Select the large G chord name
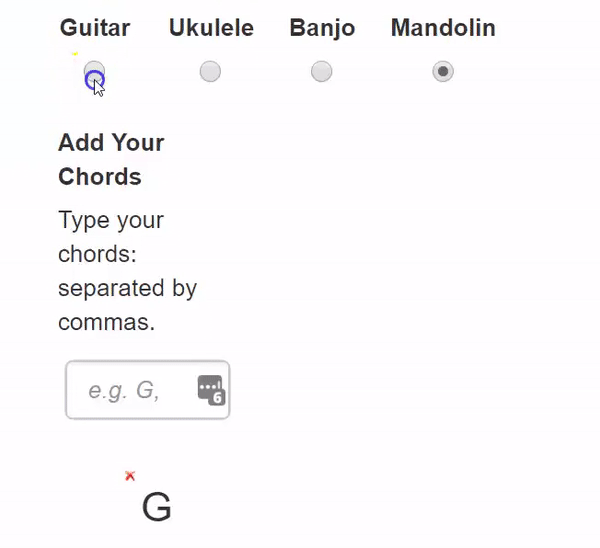 [x=157, y=506]
